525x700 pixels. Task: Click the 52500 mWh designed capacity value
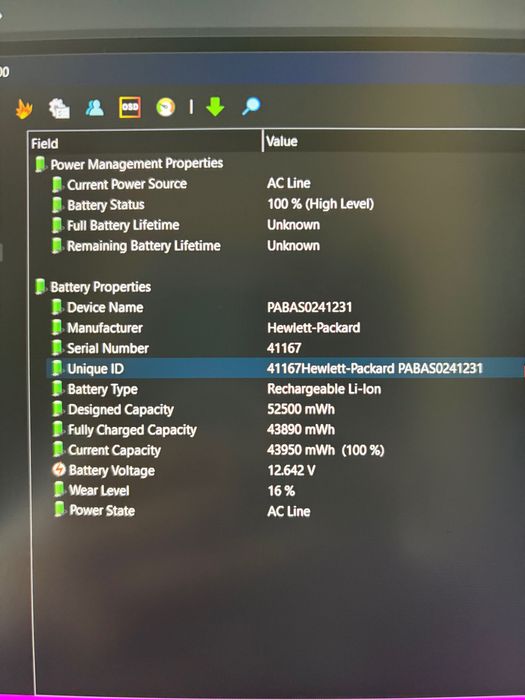(301, 409)
